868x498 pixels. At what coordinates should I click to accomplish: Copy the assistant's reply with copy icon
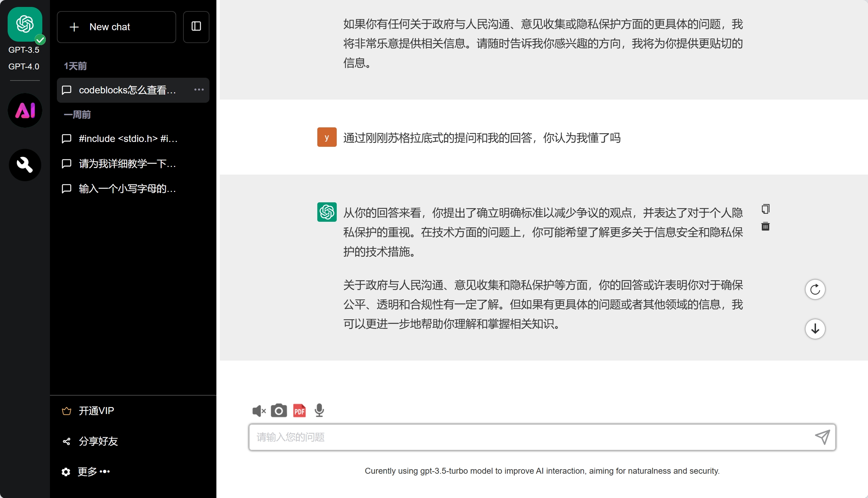(765, 209)
